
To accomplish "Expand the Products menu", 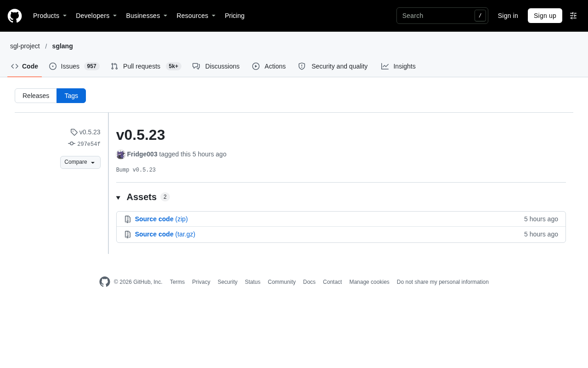I will pos(50,16).
